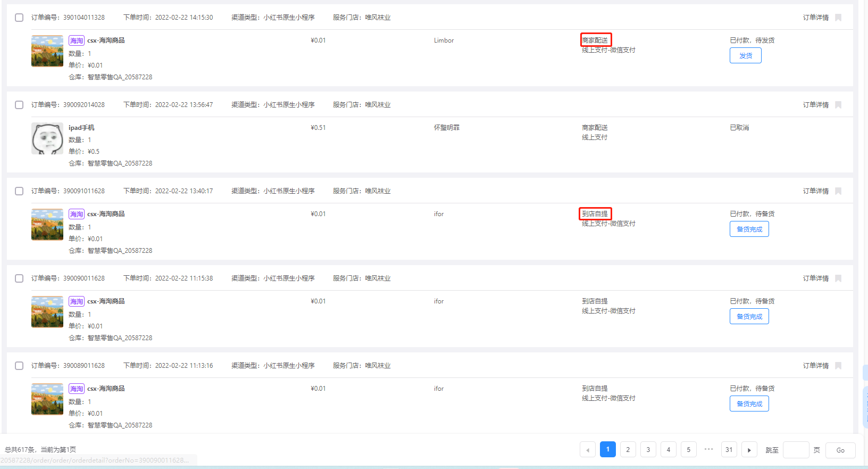The width and height of the screenshot is (868, 469).
Task: Open page 2 of order list
Action: [628, 450]
